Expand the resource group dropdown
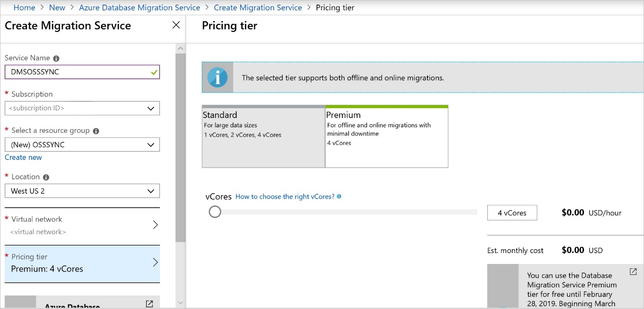 82,145
